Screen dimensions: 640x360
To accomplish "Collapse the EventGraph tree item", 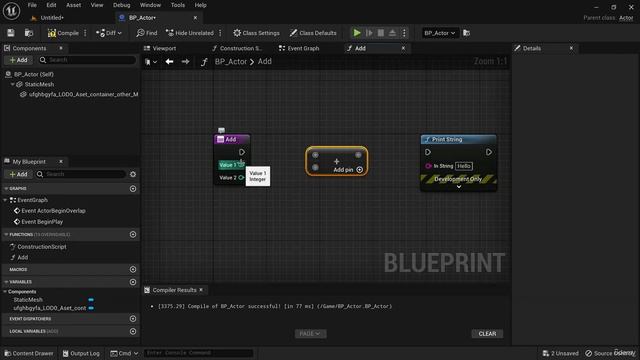I will (6, 200).
